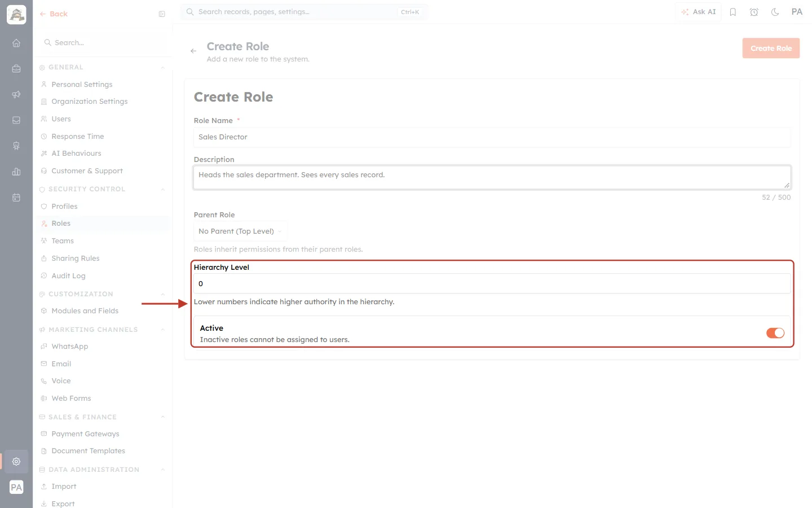The image size is (812, 508).
Task: Collapse the Sales & Finance section
Action: click(162, 418)
